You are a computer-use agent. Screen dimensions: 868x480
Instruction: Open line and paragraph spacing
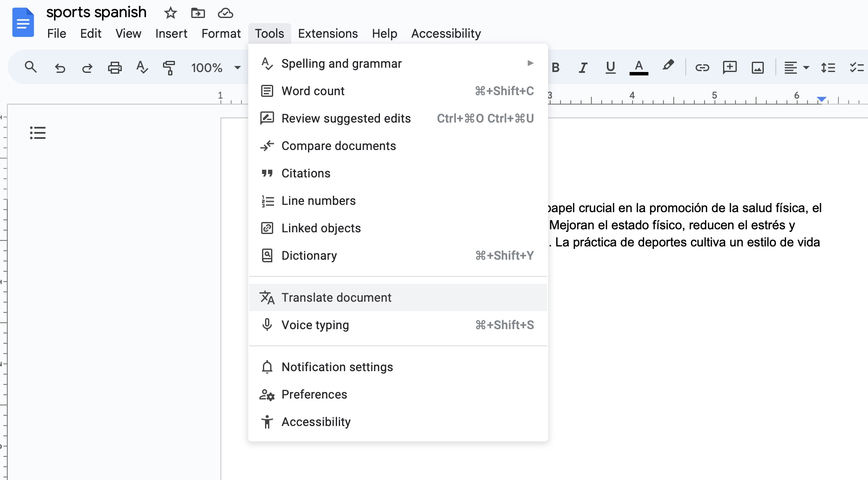[828, 68]
